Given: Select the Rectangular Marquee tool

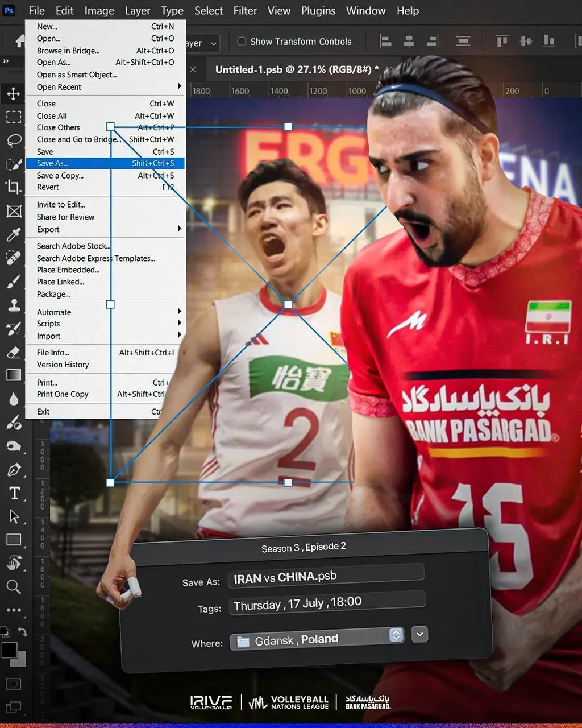Looking at the screenshot, I should click(13, 117).
